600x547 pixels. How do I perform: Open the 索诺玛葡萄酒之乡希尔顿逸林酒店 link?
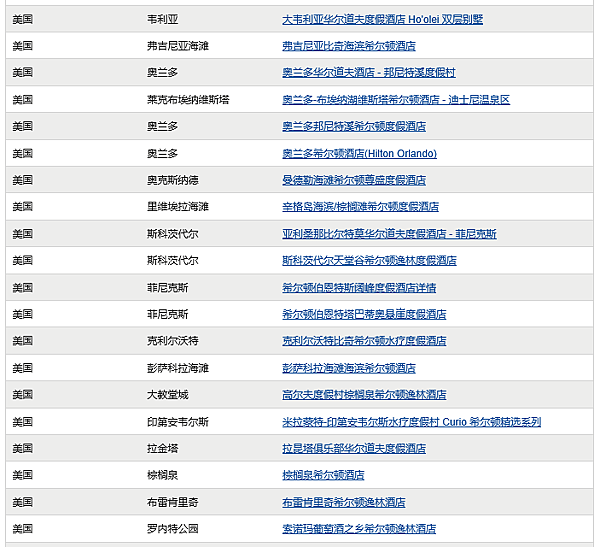point(359,529)
